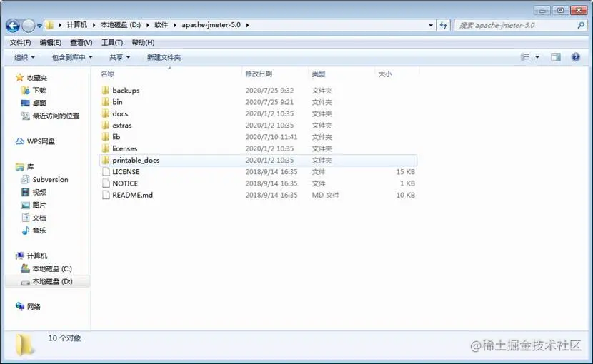This screenshot has width=593, height=364.
Task: Click apache-jmeter-5.0 in the address breadcrumb
Action: coord(211,25)
